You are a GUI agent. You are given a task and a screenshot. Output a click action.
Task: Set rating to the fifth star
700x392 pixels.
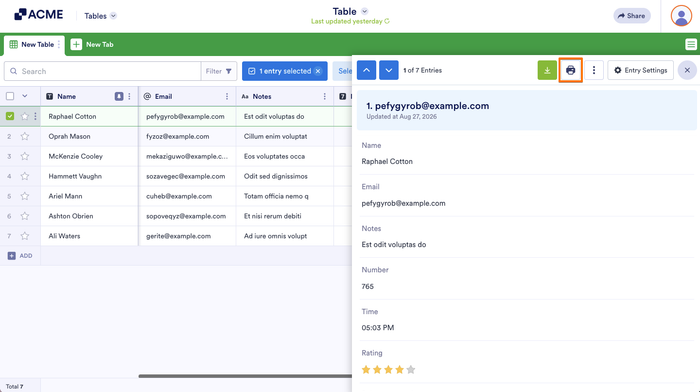pos(411,370)
